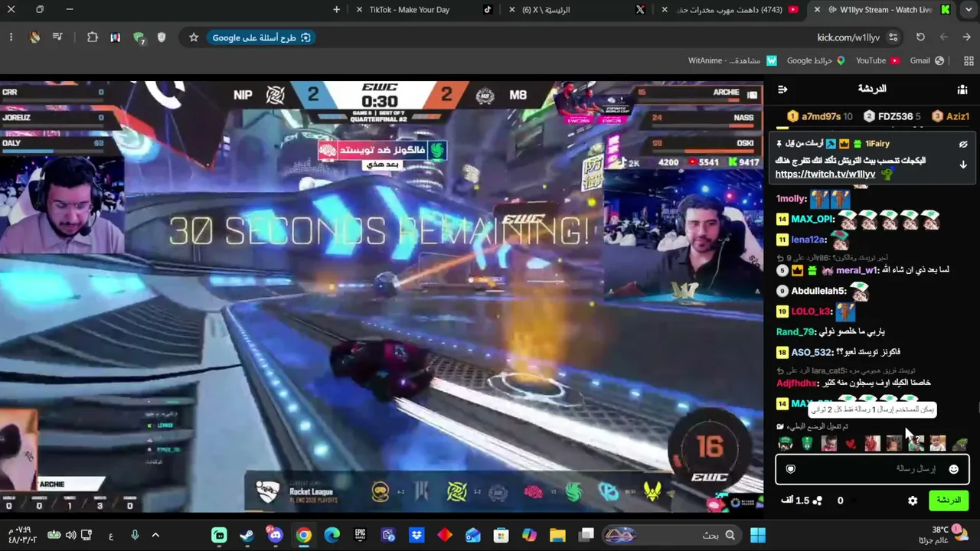
Task: Open the Gmail bookmark
Action: (926, 60)
